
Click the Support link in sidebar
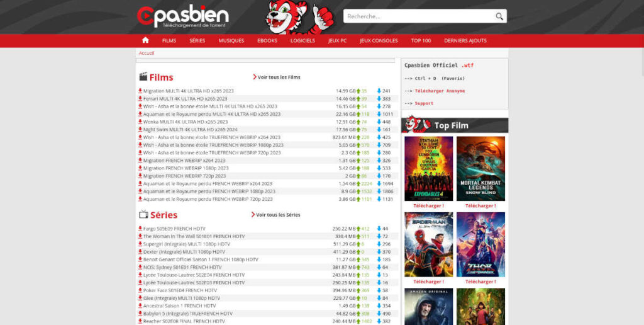tap(424, 103)
